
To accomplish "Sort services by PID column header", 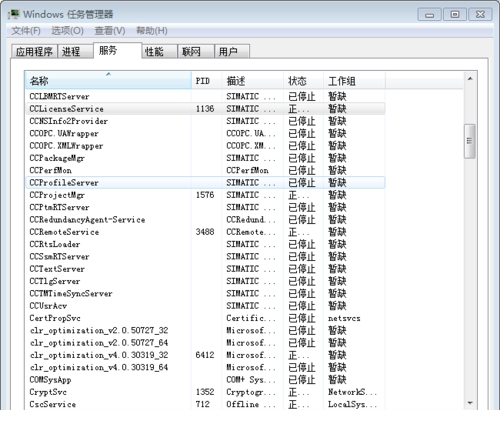I will [x=207, y=81].
